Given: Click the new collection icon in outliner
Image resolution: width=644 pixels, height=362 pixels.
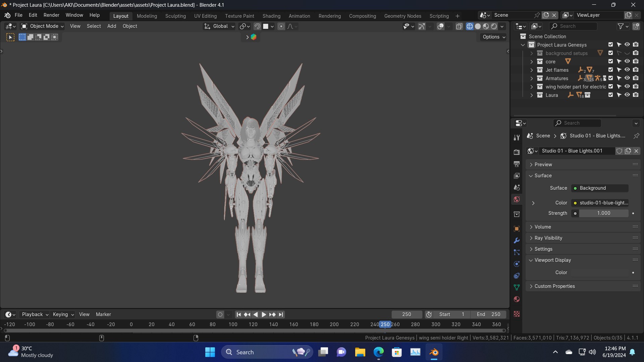Looking at the screenshot, I should point(636,26).
